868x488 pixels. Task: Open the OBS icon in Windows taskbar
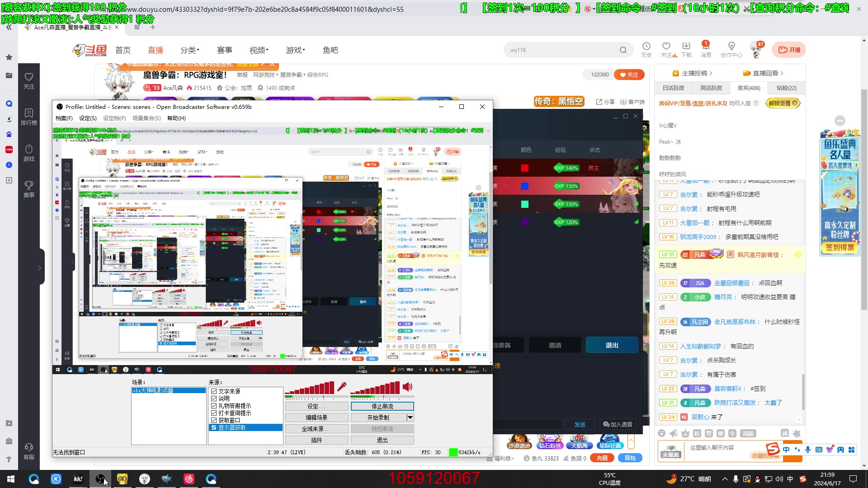click(x=100, y=479)
